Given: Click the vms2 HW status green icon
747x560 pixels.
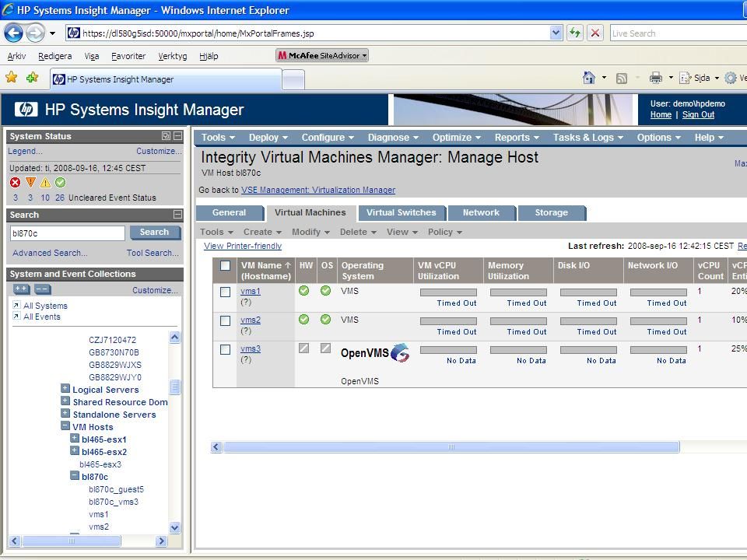Looking at the screenshot, I should pos(304,319).
